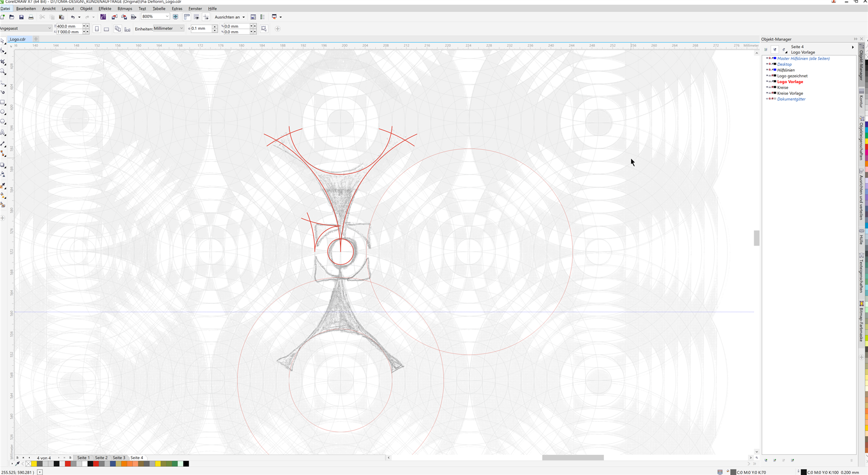Click Treat all objects as filled icon
Image resolution: width=868 pixels, height=475 pixels.
coord(264,29)
